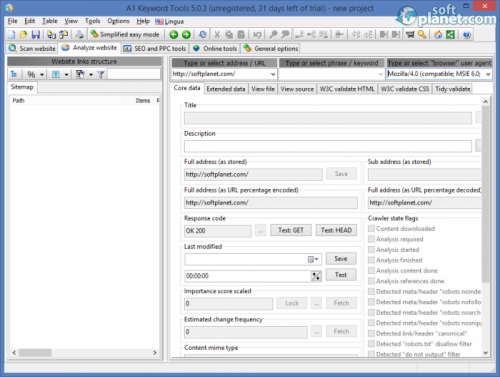Switch to the SEO and PPC tools tab
The width and height of the screenshot is (500, 377).
point(155,49)
